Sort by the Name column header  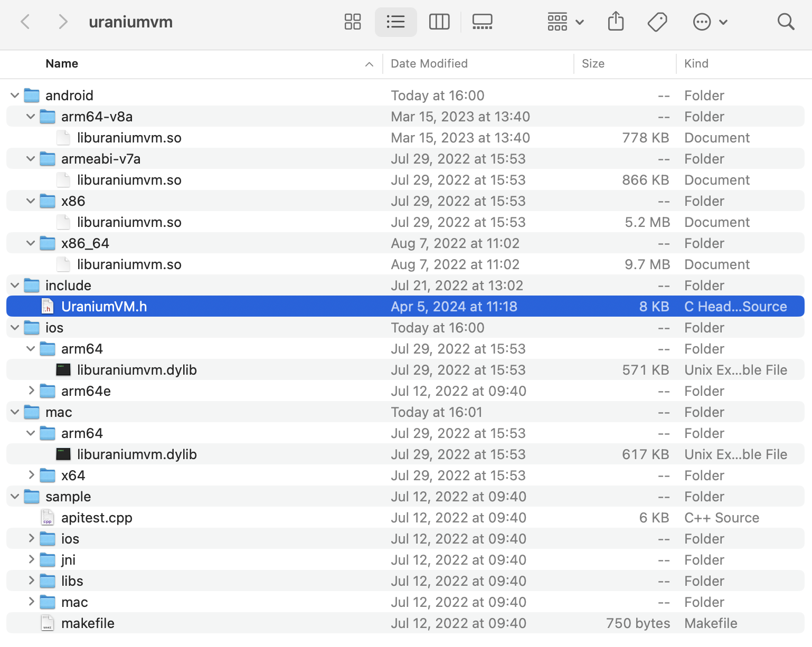pyautogui.click(x=62, y=63)
